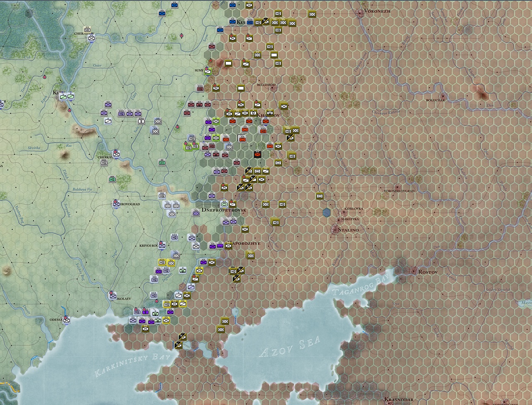Select the infantry unit on Cherkassy
Image resolution: width=532 pixels, height=405 pixels.
[117, 154]
